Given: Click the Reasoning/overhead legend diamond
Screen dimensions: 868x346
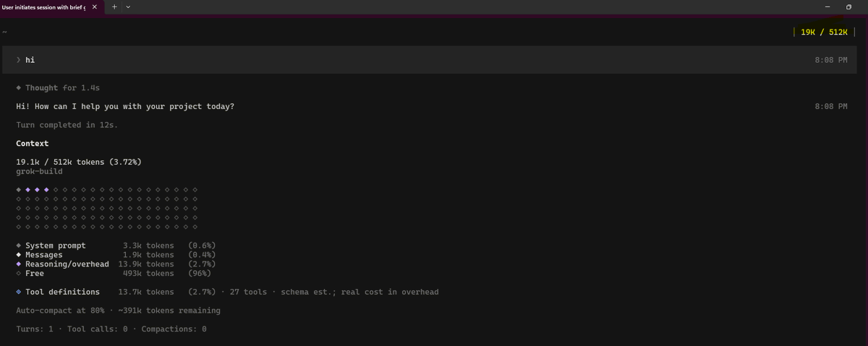Looking at the screenshot, I should [x=19, y=264].
